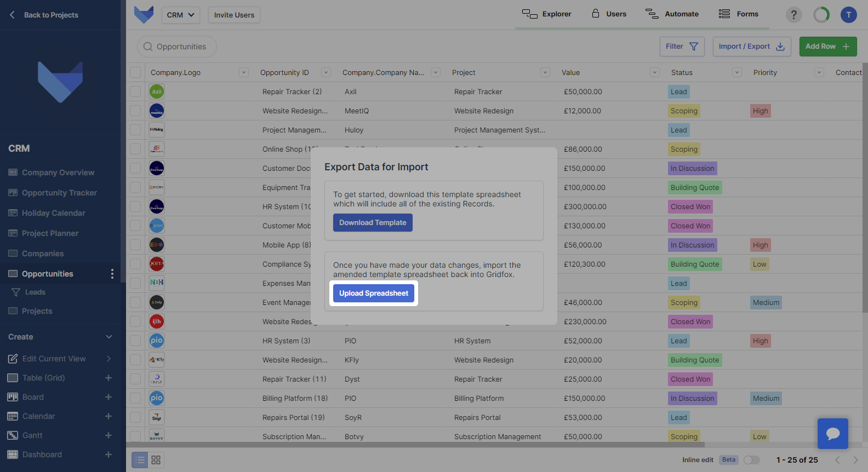The image size is (868, 472).
Task: Click the user avatar T icon
Action: coord(848,15)
